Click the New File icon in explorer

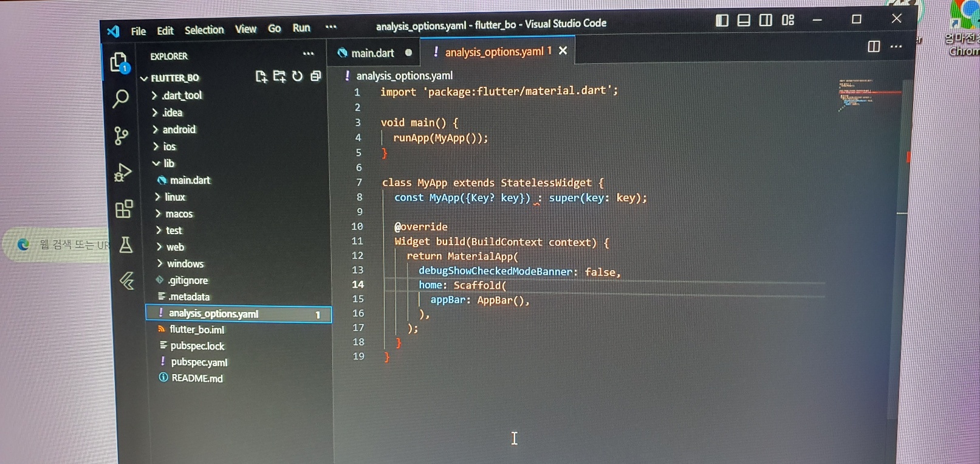(261, 77)
